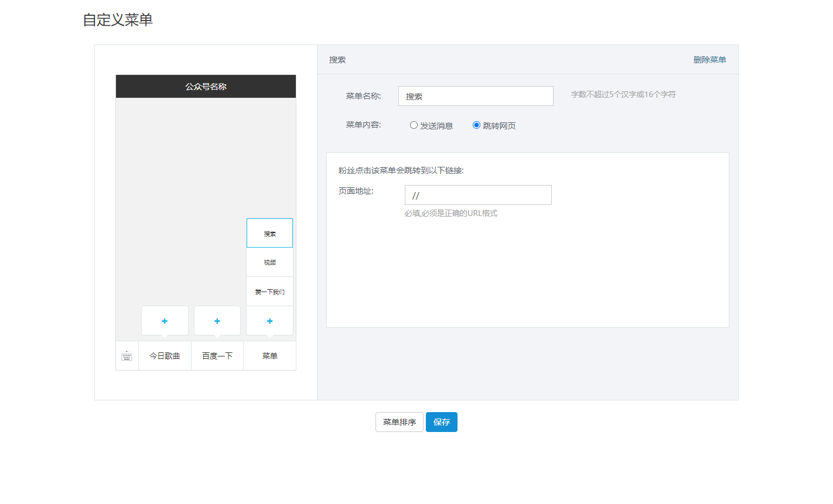Viewport: 833px width, 504px height.
Task: Click the 搜索 panel header title
Action: (337, 60)
